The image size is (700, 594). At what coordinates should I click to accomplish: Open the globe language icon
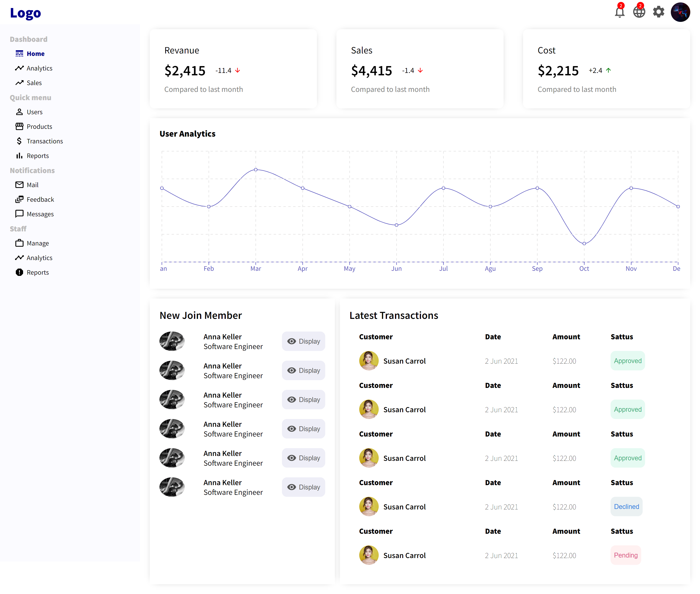pos(639,12)
